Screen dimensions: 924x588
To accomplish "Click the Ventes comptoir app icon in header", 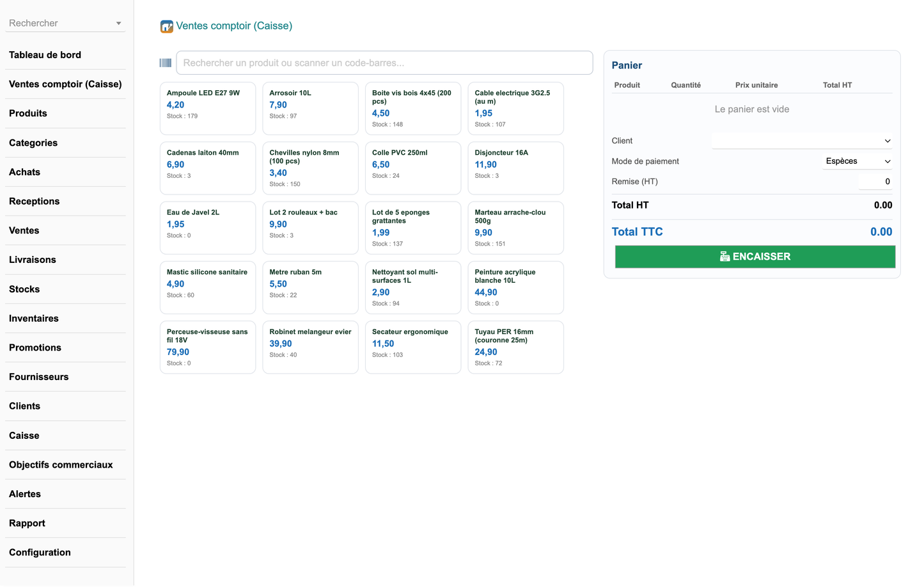I will [x=167, y=26].
